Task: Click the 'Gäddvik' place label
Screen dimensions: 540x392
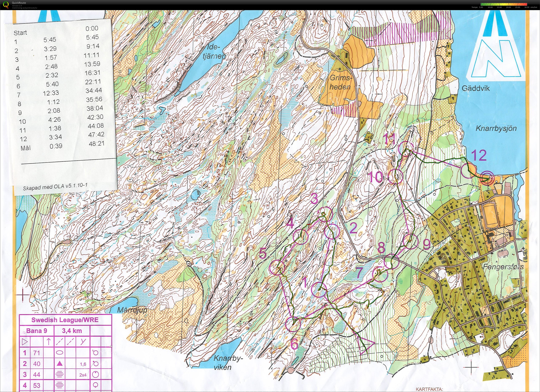Action: click(476, 88)
